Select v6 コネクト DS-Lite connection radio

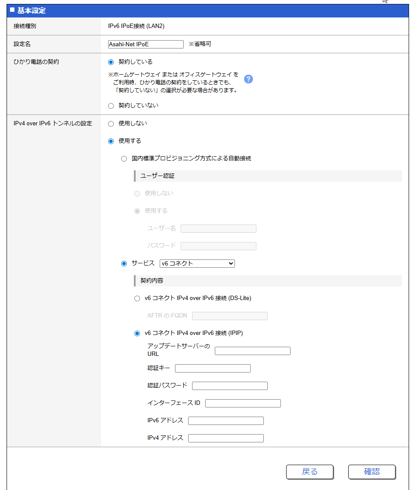(x=137, y=298)
